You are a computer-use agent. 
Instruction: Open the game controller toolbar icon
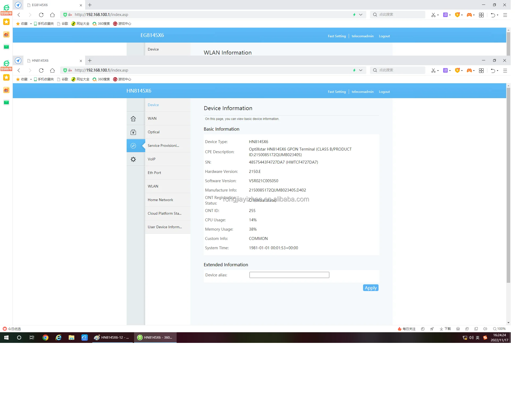tap(469, 70)
